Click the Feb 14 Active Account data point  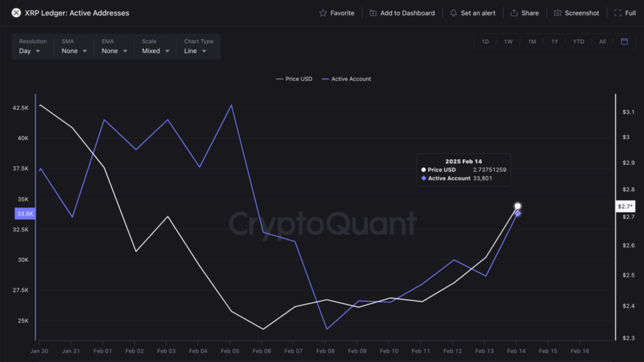(x=518, y=213)
